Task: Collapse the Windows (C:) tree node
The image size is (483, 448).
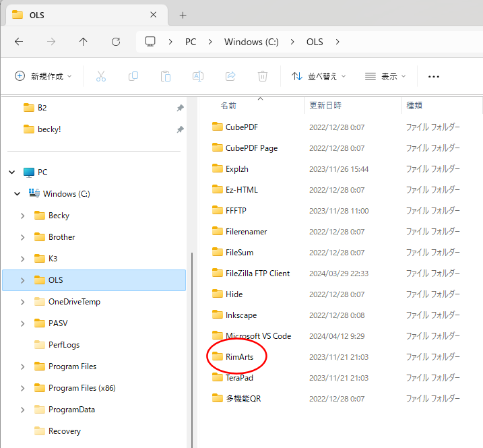Action: (18, 194)
